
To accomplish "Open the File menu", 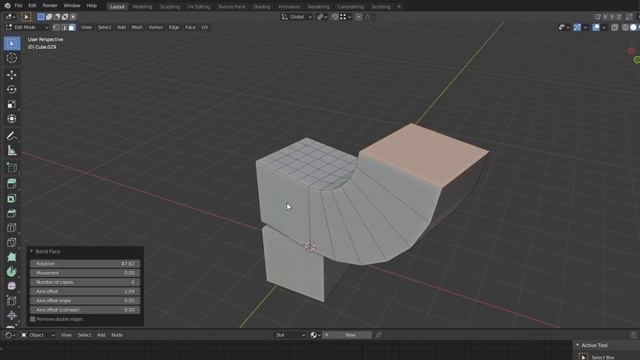I will coord(18,6).
